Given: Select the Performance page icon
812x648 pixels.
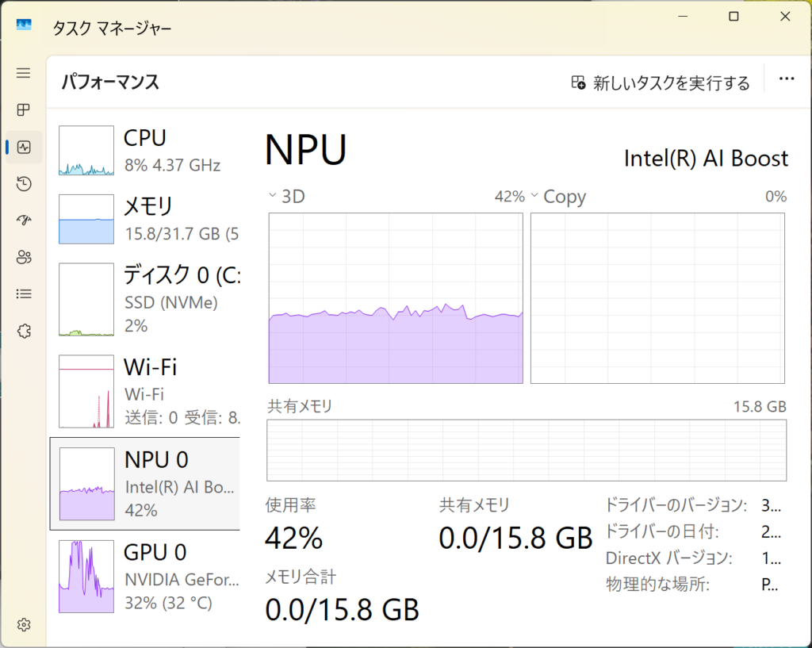Looking at the screenshot, I should pos(24,147).
